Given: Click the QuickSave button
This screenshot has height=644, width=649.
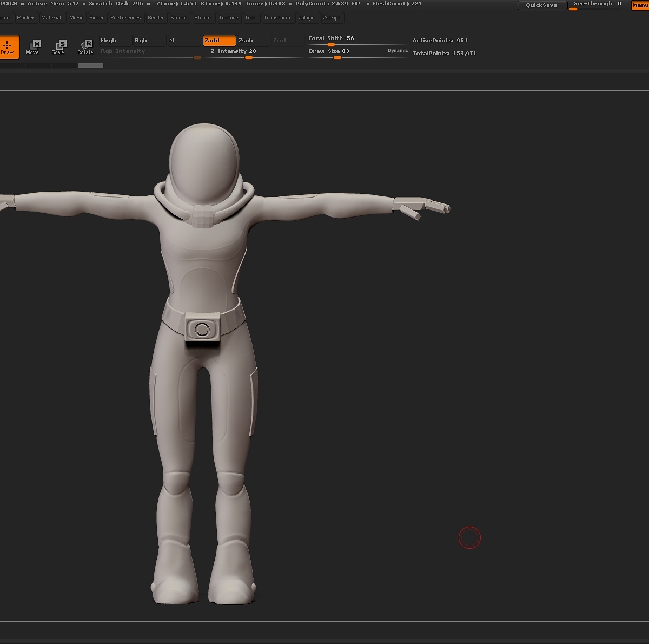Looking at the screenshot, I should 542,5.
